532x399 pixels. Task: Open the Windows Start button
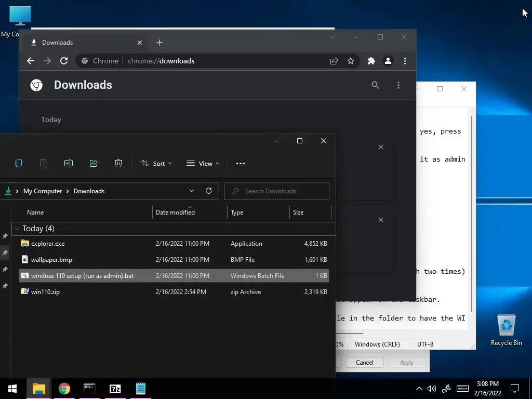pyautogui.click(x=12, y=389)
